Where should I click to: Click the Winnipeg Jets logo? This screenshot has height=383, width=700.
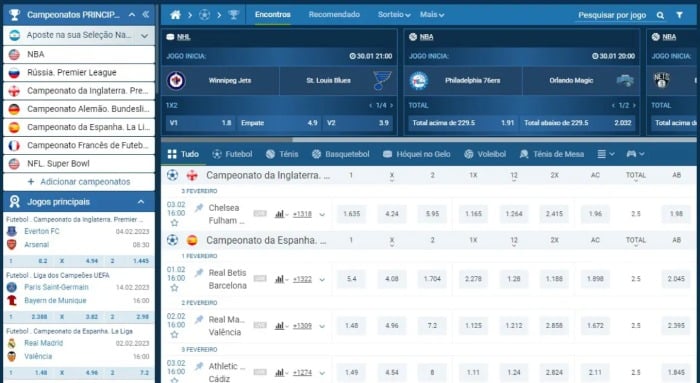[x=176, y=81]
